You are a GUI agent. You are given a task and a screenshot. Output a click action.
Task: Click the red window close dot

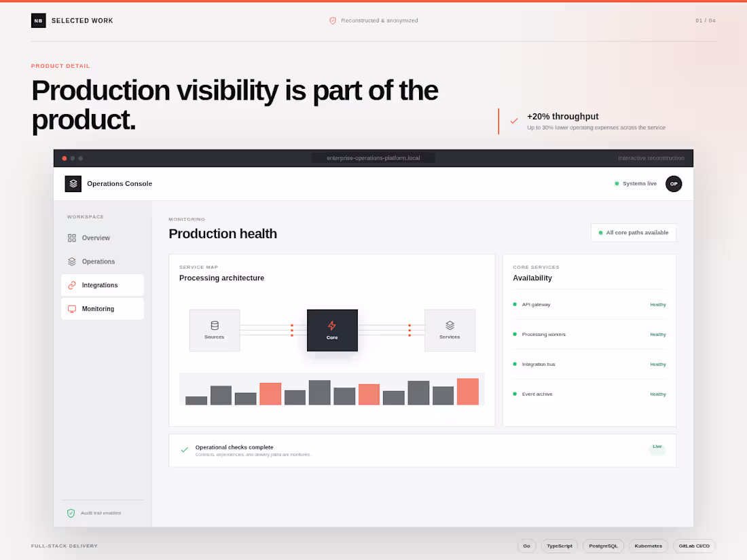click(65, 159)
